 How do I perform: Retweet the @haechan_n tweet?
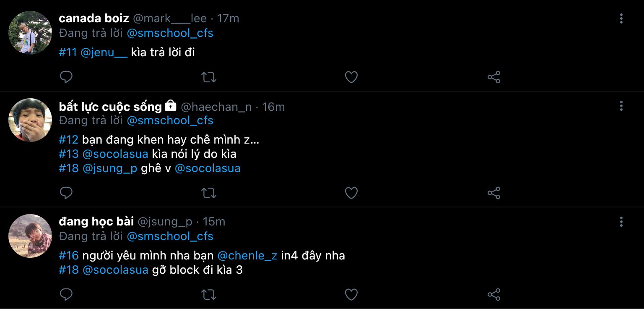[x=209, y=193]
